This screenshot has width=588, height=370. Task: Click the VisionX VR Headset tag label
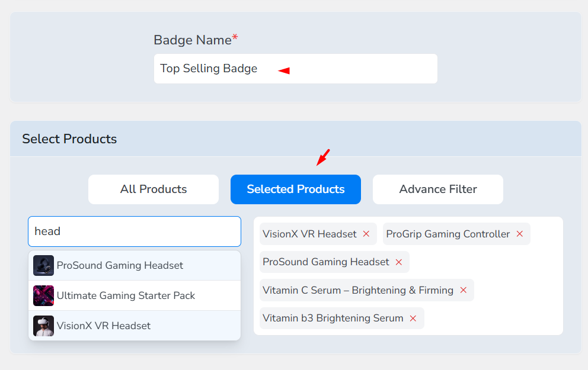309,234
